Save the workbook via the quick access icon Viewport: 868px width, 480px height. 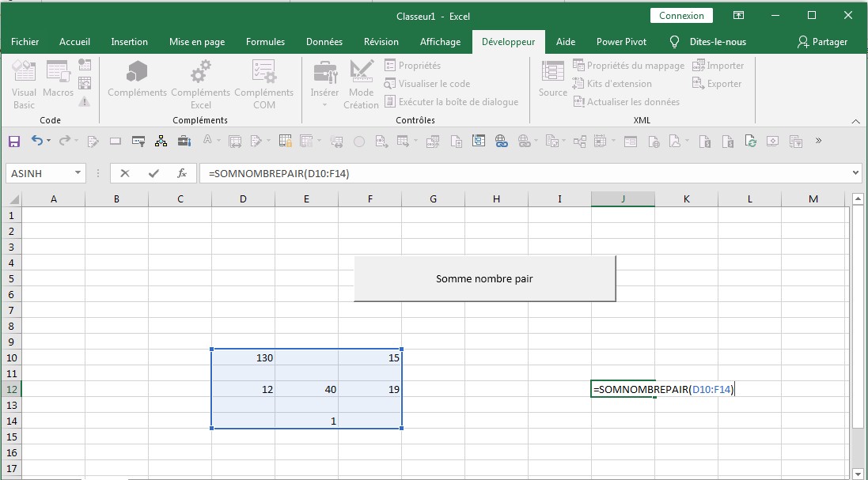(13, 141)
